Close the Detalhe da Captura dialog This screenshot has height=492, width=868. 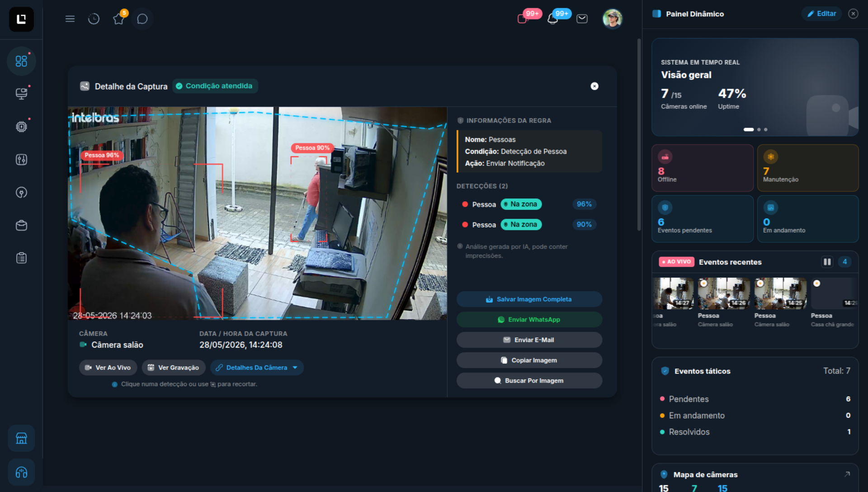click(594, 86)
